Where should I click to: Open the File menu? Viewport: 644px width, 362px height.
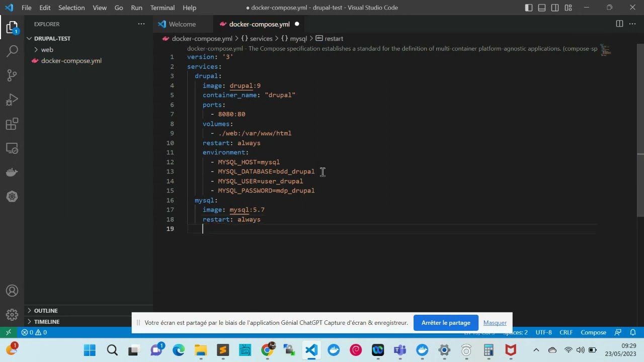click(26, 8)
